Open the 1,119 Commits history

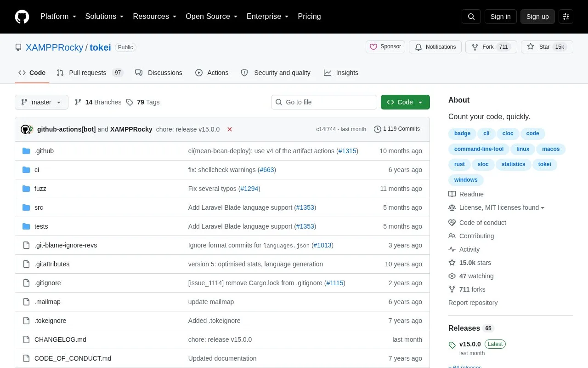point(397,129)
